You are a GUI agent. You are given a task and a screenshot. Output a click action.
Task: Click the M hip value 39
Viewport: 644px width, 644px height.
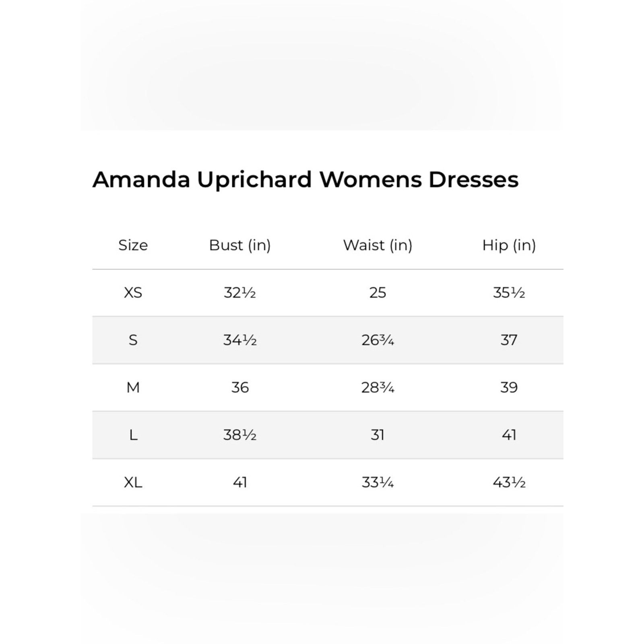pyautogui.click(x=509, y=388)
